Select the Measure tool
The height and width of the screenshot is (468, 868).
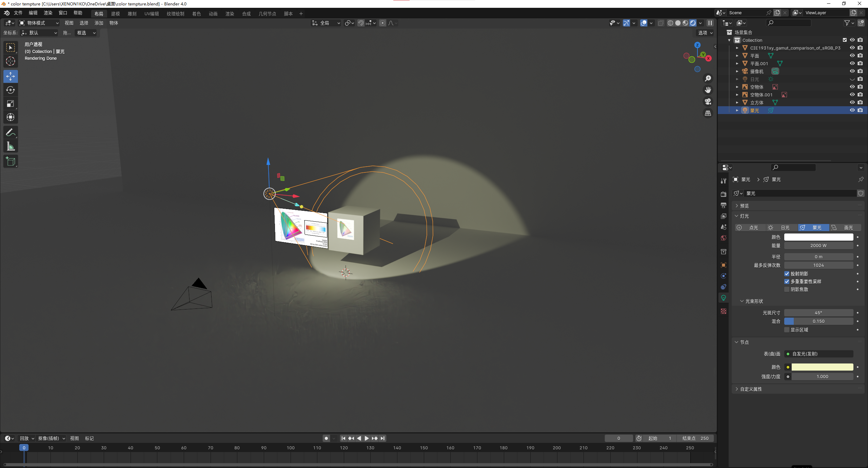[x=11, y=146]
